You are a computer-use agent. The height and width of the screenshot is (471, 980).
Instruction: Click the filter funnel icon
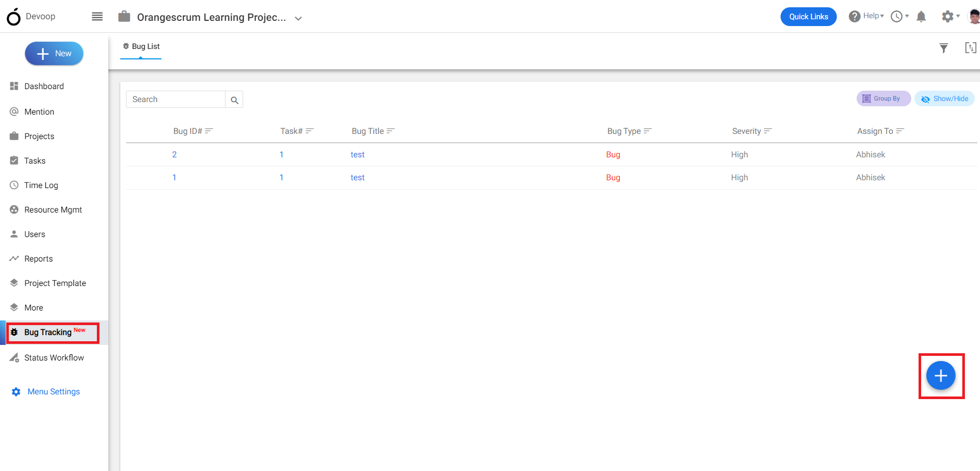pos(944,48)
